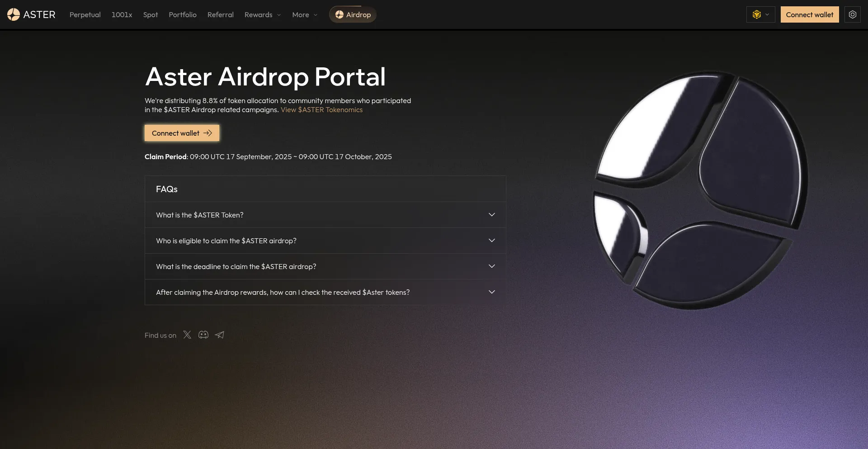Screen dimensions: 868x449
Task: Open the Spot trading tab
Action: [x=151, y=14]
